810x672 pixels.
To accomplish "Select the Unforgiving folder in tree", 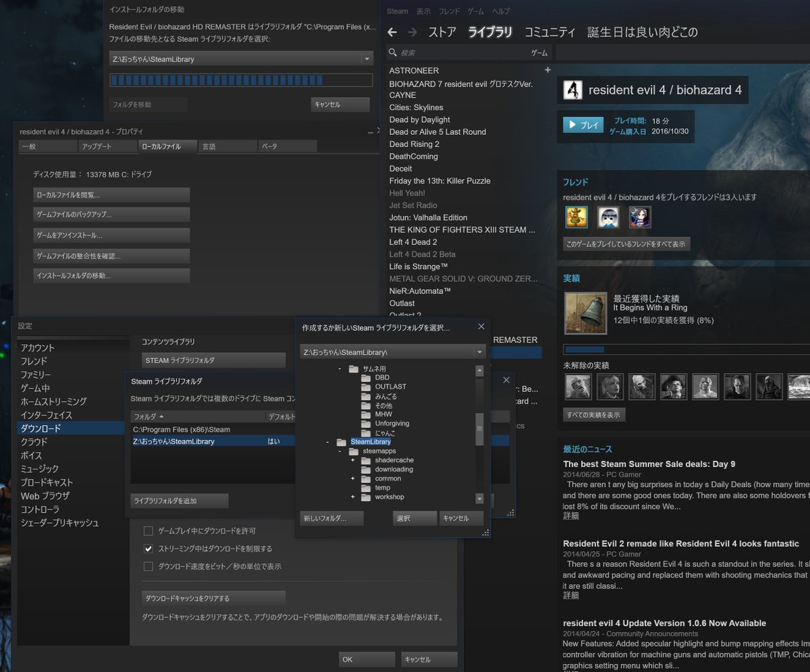I will click(392, 424).
